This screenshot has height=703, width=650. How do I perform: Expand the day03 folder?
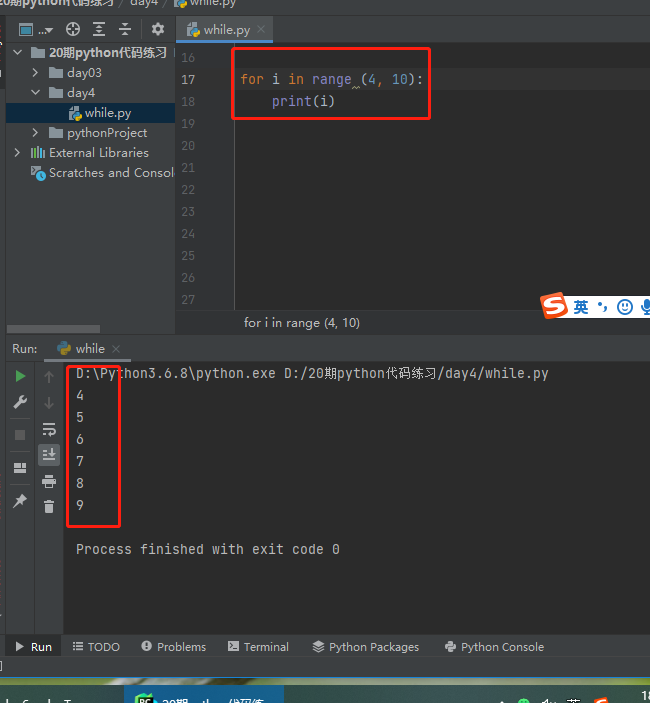tap(35, 72)
